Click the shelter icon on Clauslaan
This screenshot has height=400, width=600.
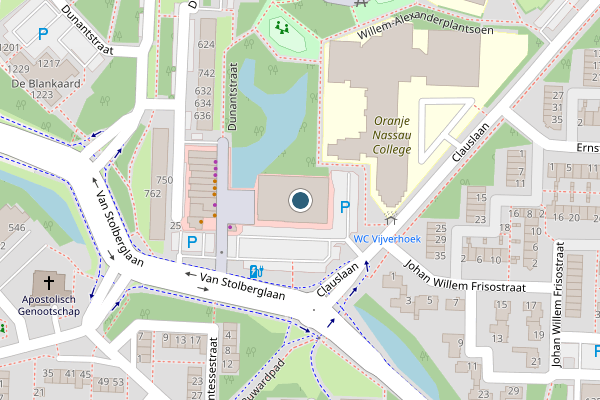click(x=390, y=220)
